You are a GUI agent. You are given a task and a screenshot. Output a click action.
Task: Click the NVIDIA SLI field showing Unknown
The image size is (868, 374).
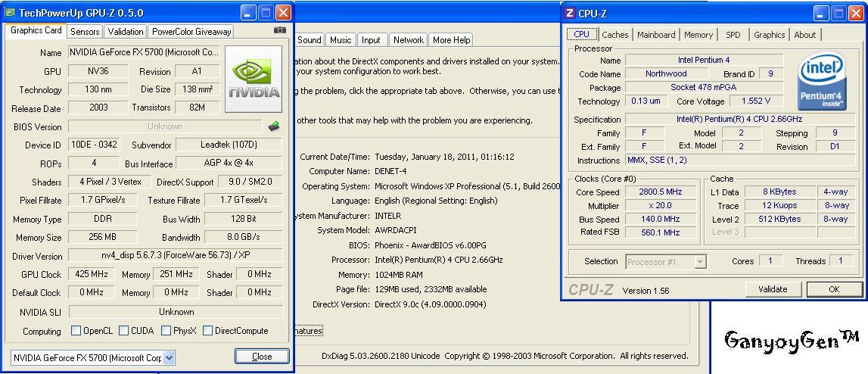pos(176,311)
